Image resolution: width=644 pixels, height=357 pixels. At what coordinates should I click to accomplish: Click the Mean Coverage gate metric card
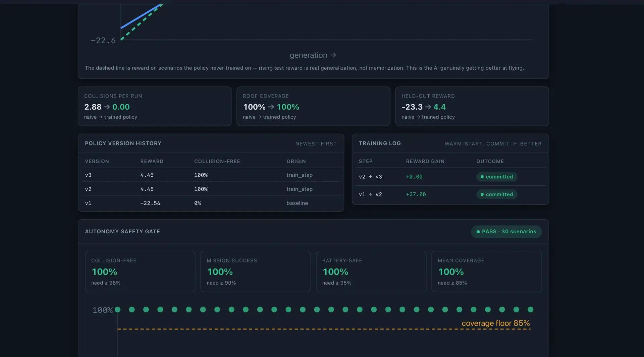[x=486, y=272]
